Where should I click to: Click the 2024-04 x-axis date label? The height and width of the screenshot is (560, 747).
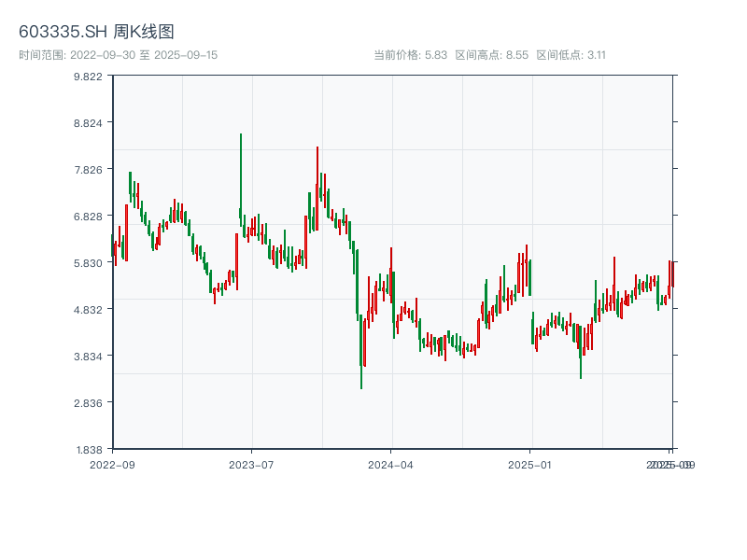(392, 464)
